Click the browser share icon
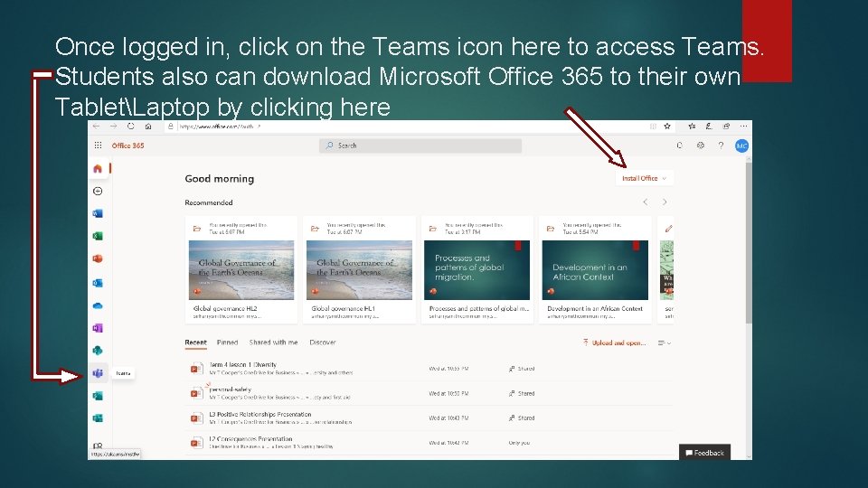Image resolution: width=868 pixels, height=488 pixels. pyautogui.click(x=726, y=127)
